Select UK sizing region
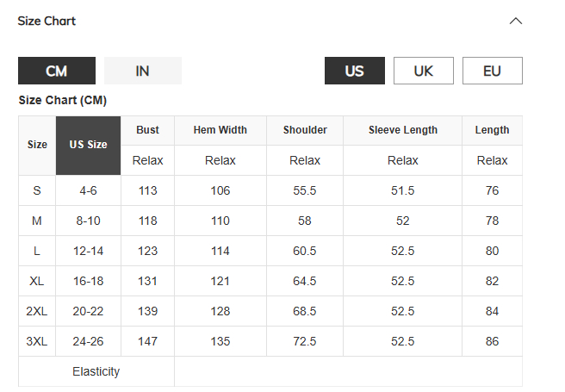This screenshot has width=565, height=392. click(423, 71)
